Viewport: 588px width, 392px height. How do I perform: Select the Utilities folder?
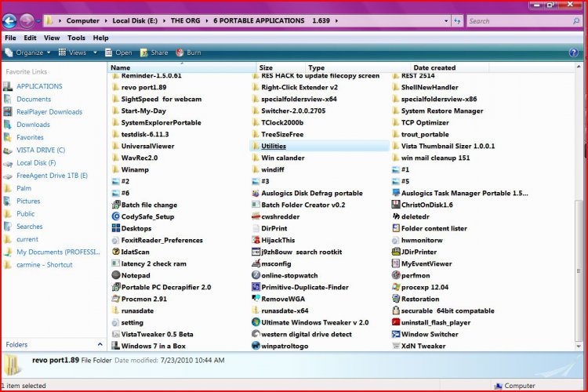[320, 146]
